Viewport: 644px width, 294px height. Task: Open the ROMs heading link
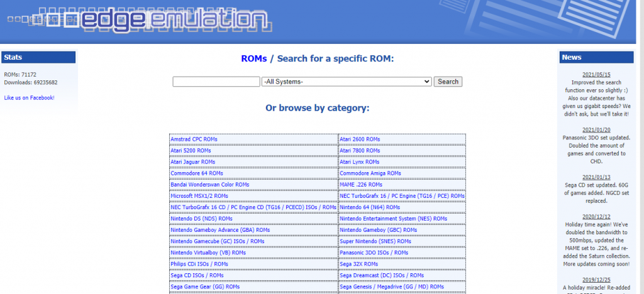click(254, 58)
